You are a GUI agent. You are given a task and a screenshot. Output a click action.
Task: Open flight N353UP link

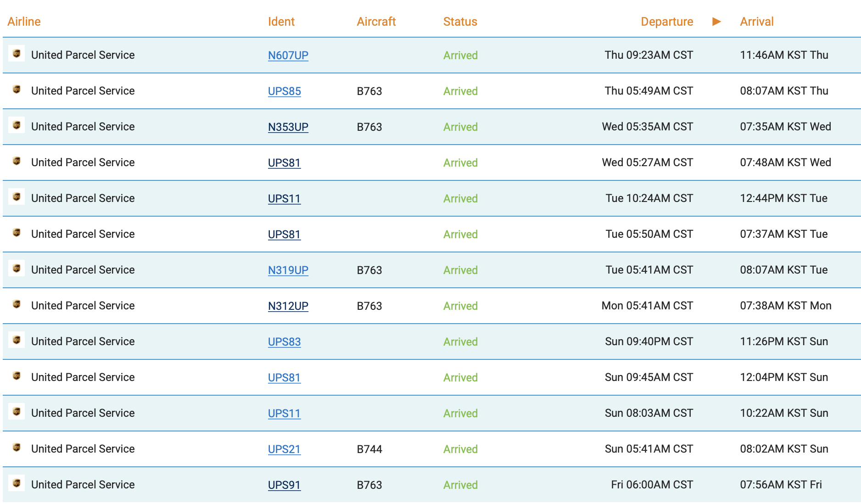[288, 127]
